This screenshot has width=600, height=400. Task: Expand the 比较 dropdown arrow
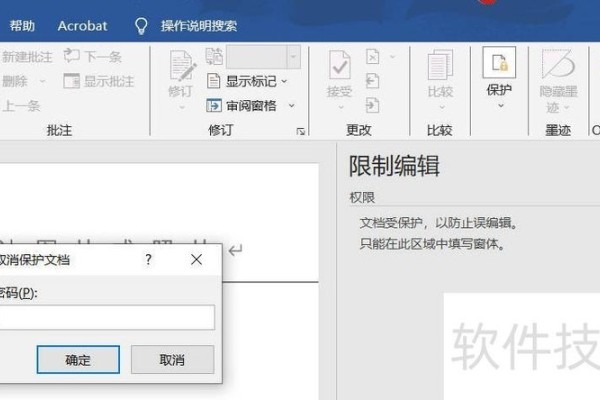(x=442, y=108)
